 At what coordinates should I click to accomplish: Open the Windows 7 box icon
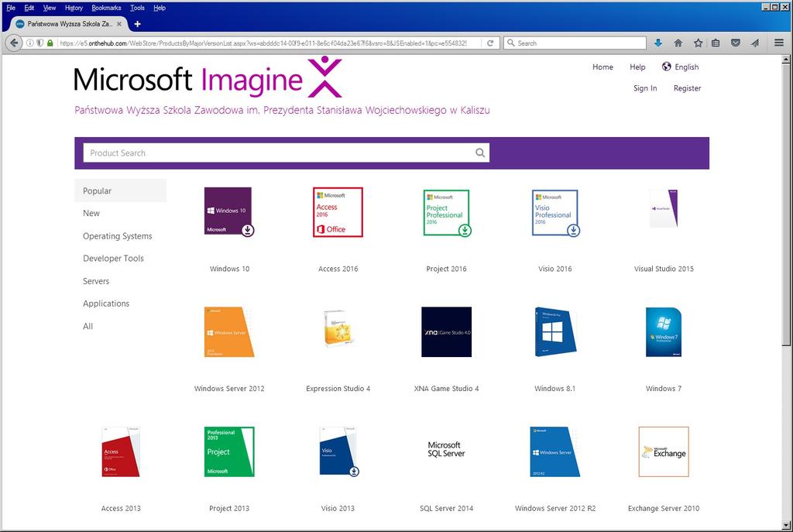(x=664, y=331)
